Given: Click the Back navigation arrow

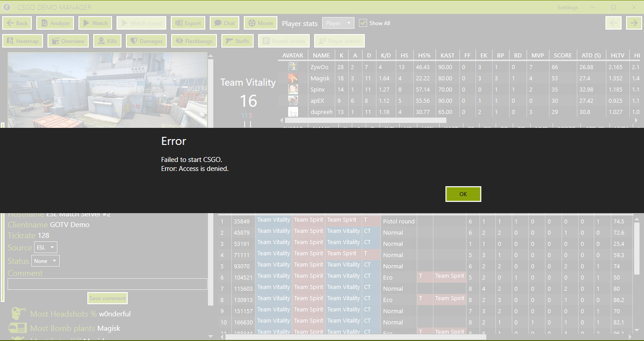Looking at the screenshot, I should pos(17,22).
